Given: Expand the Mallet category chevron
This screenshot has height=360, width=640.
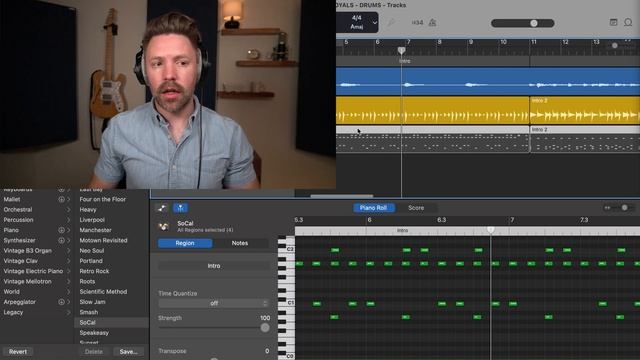Looking at the screenshot, I should click(69, 199).
